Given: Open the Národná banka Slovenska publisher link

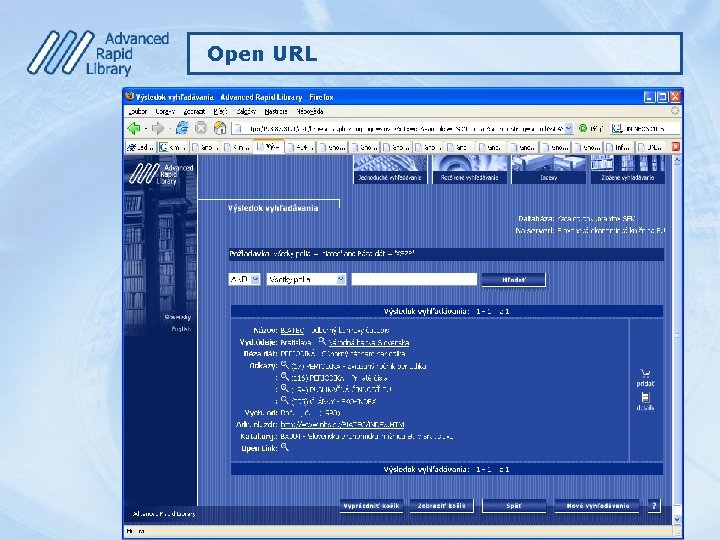Looking at the screenshot, I should (x=369, y=342).
